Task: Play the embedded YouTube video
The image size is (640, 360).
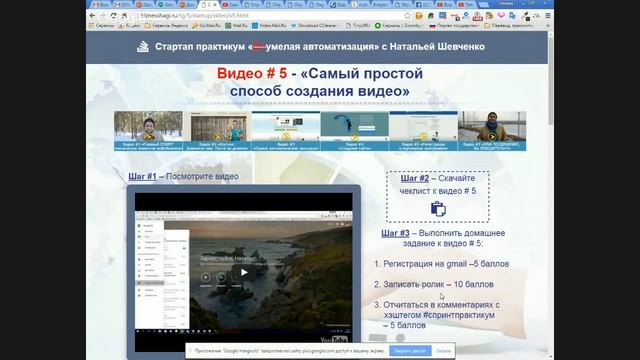Action: pos(244,272)
